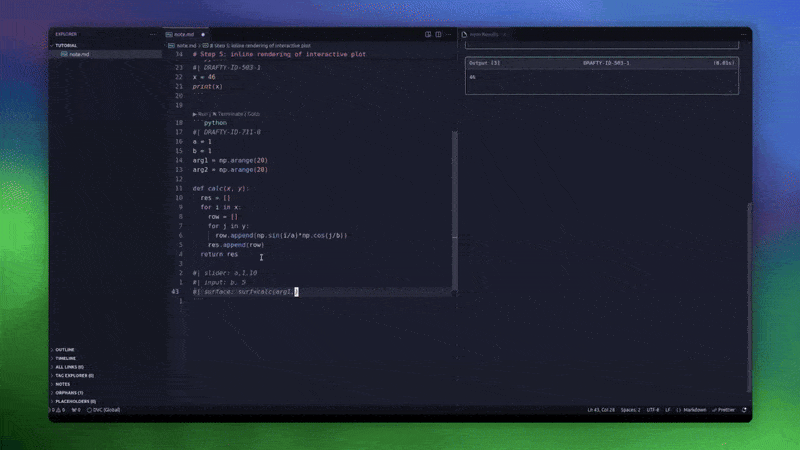This screenshot has width=800, height=450.
Task: Click the Prettier status bar item
Action: [x=723, y=410]
